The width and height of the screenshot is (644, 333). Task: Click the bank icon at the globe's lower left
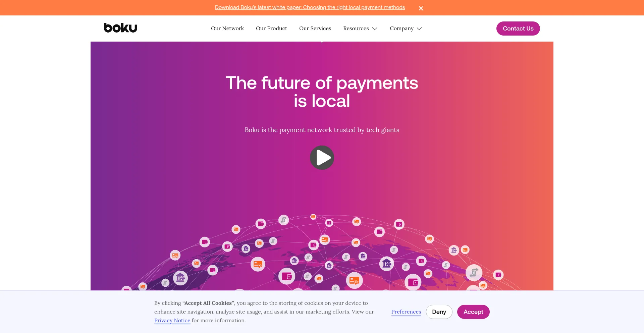[180, 278]
